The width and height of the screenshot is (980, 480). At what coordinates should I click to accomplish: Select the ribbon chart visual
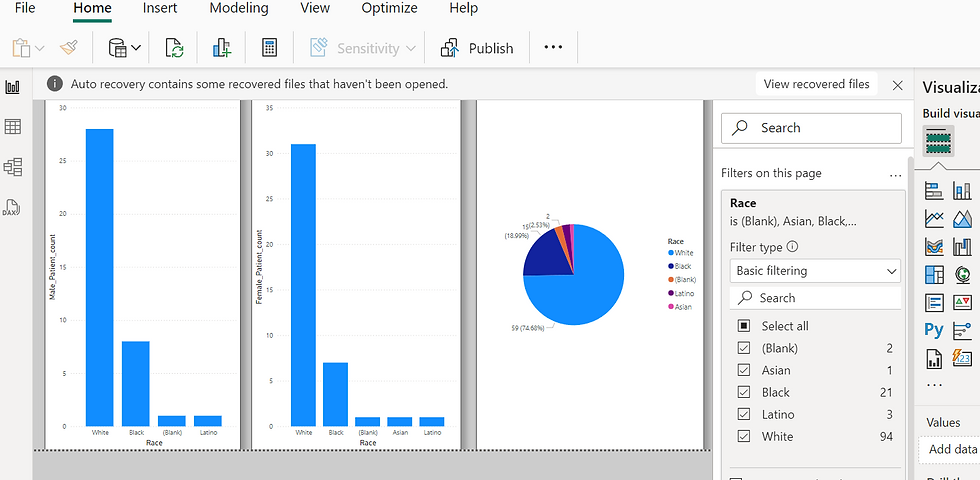coord(934,247)
